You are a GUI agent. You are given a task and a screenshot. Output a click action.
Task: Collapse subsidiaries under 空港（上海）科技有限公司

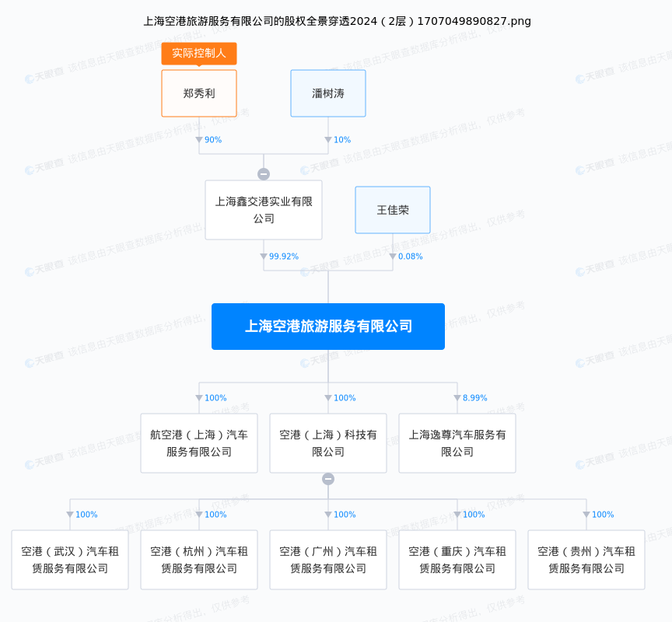click(x=328, y=479)
